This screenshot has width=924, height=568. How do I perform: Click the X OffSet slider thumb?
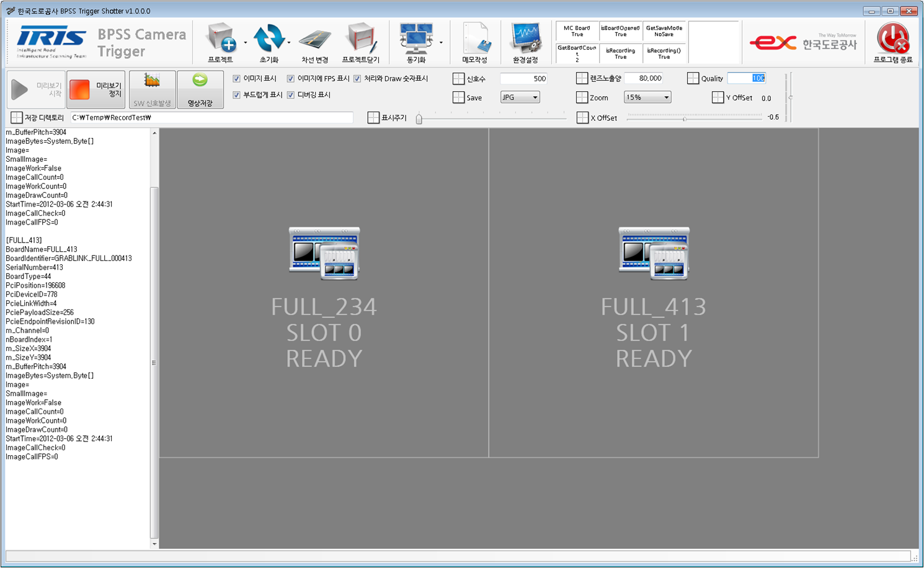point(685,118)
